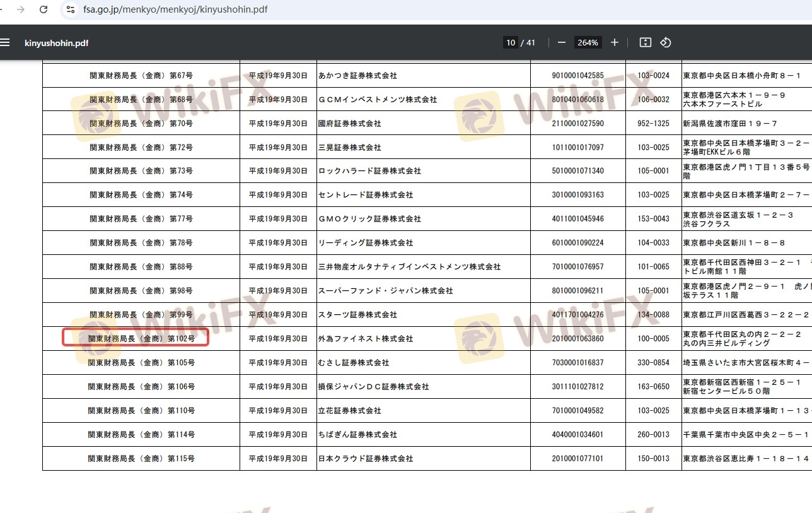This screenshot has width=812, height=513.
Task: Rotate the PDF counterclockwise
Action: [665, 42]
